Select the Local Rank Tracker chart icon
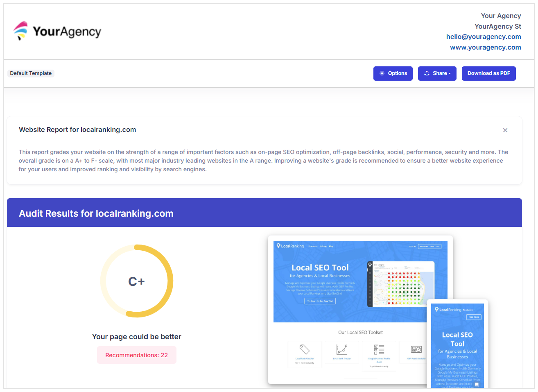The height and width of the screenshot is (392, 538). (342, 349)
